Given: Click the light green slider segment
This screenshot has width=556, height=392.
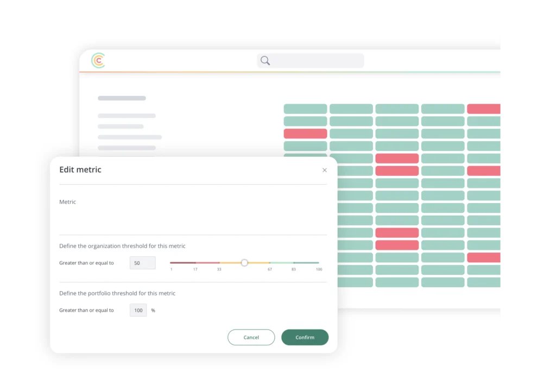Looking at the screenshot, I should tap(282, 263).
